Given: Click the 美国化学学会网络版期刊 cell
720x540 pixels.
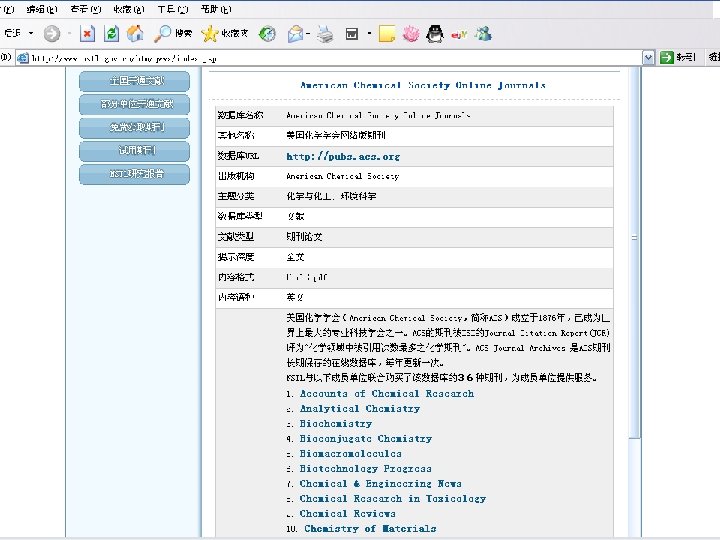Looking at the screenshot, I should [336, 135].
